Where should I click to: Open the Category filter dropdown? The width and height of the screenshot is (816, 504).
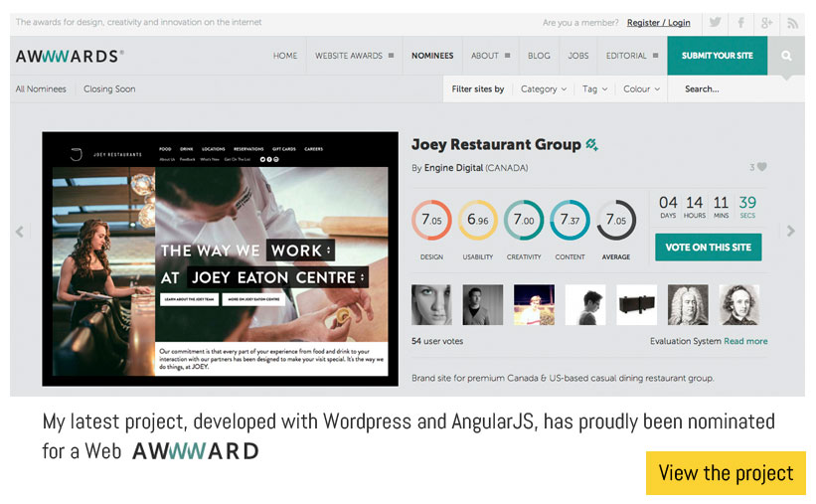click(x=544, y=89)
